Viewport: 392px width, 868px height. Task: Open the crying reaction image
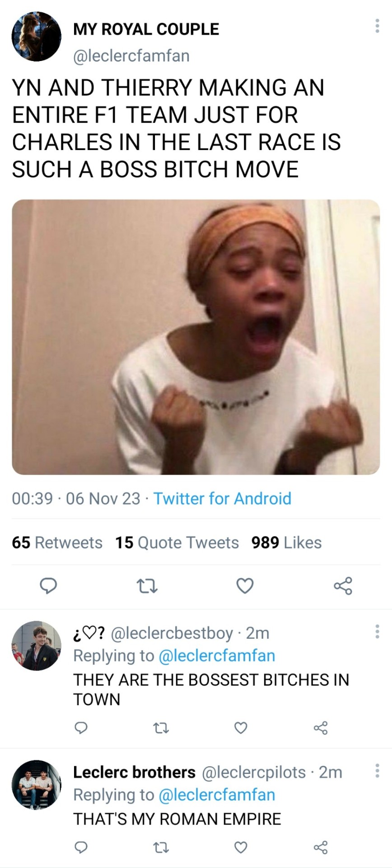196,337
